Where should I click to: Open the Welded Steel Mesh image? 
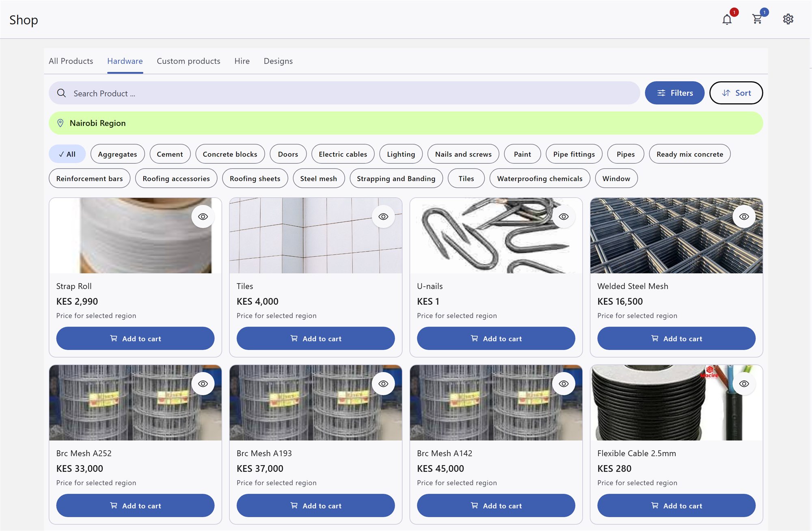676,236
